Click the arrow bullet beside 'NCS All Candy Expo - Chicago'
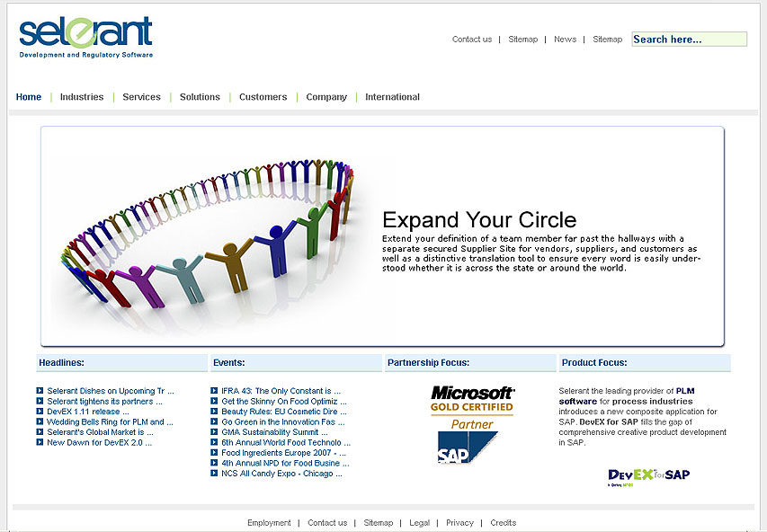 (216, 473)
